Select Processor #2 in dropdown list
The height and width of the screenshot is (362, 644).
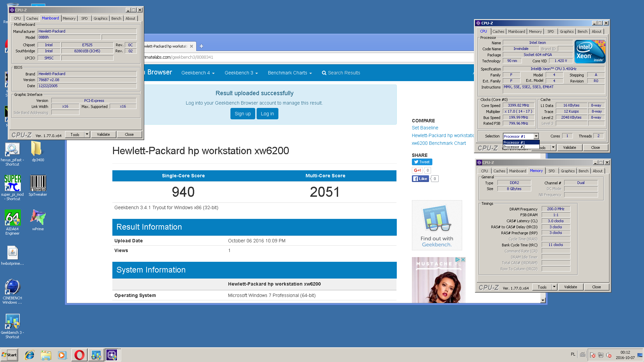[x=521, y=147]
